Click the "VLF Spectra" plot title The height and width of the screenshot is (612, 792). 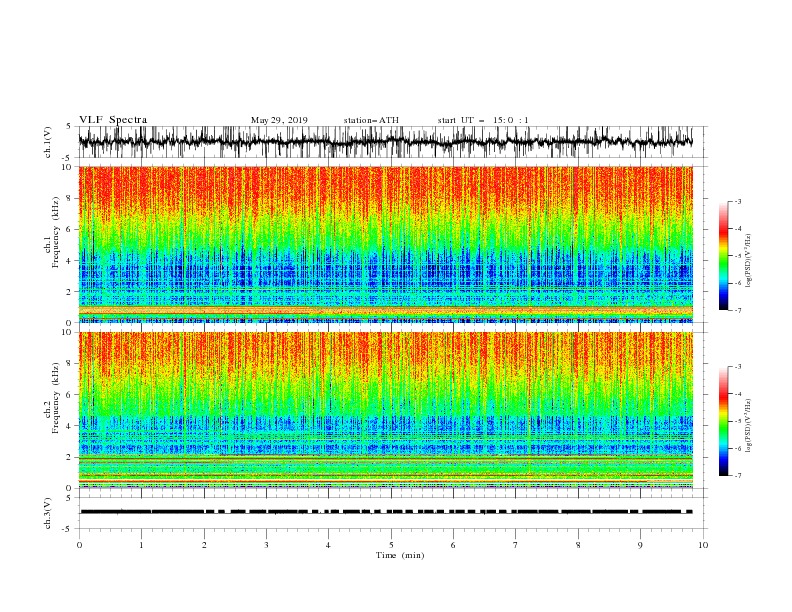[113, 120]
